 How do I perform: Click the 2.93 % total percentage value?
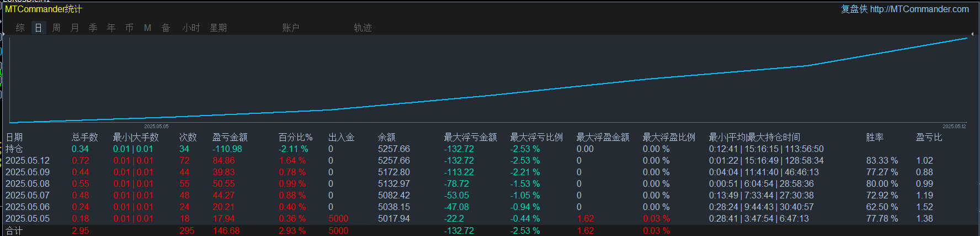pos(292,230)
